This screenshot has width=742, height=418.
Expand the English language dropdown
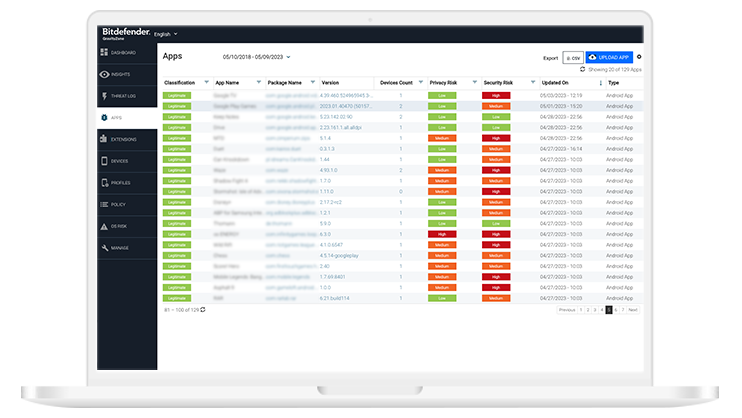point(166,34)
